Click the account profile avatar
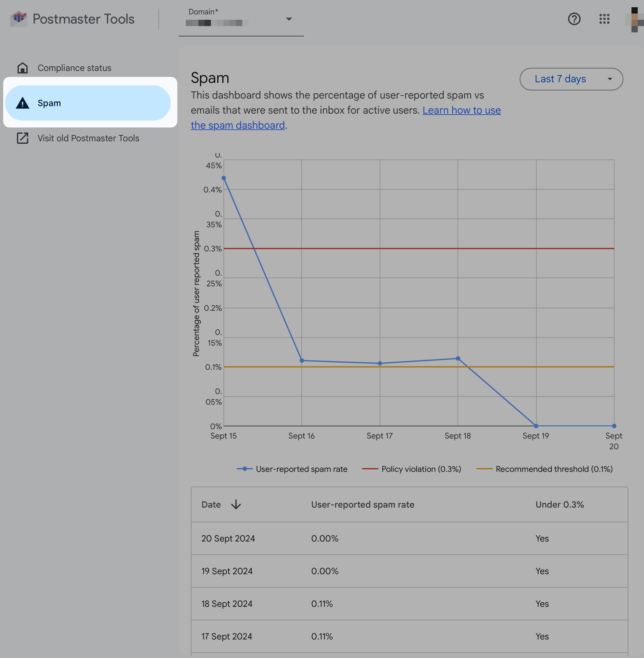Image resolution: width=644 pixels, height=658 pixels. 634,20
